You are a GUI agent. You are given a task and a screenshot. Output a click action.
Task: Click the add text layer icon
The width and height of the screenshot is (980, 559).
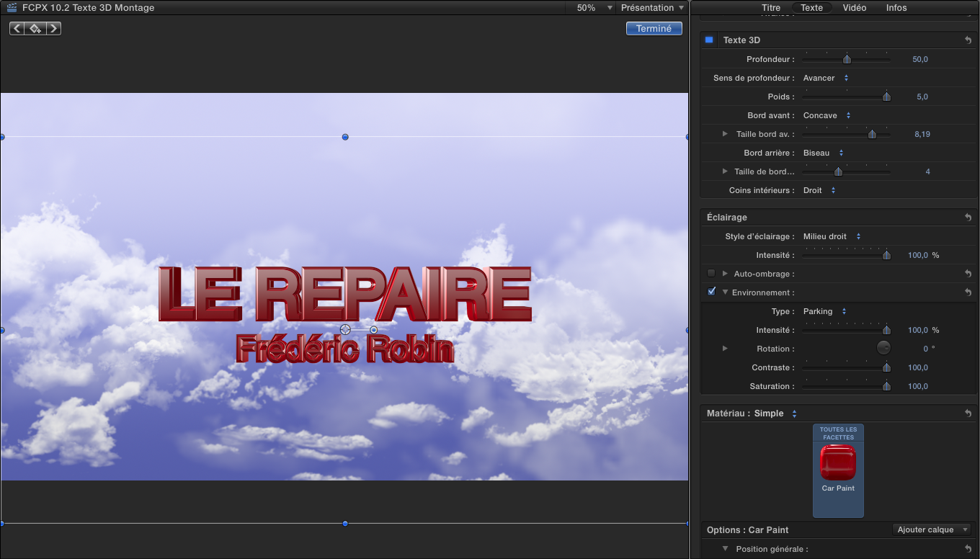click(x=35, y=29)
